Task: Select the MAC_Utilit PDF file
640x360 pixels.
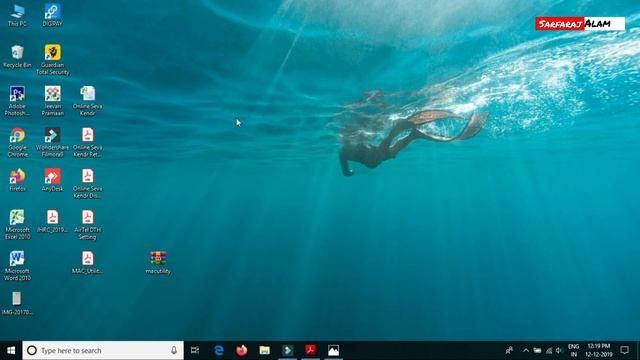Action: 87,262
